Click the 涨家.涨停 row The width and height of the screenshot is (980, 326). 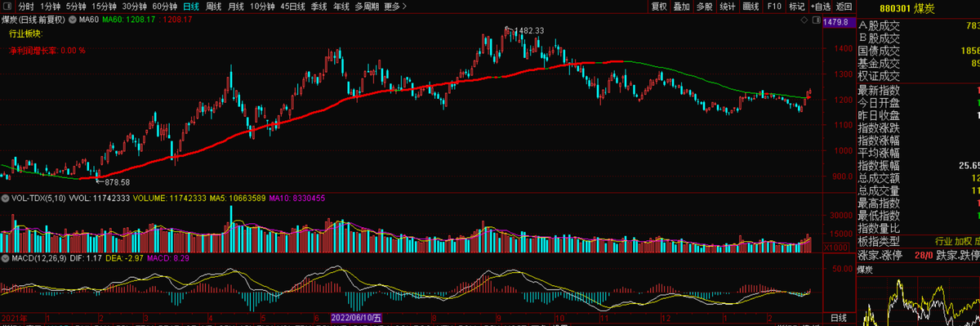point(918,255)
